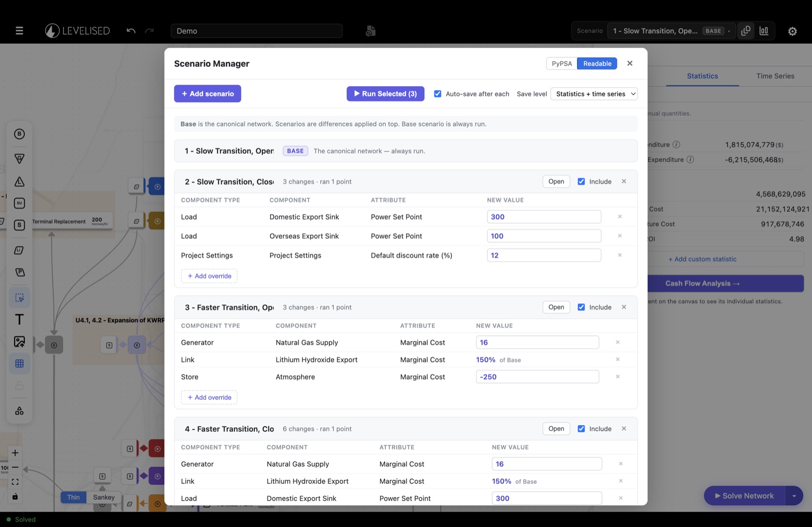Add override to scenario 2

tap(209, 276)
